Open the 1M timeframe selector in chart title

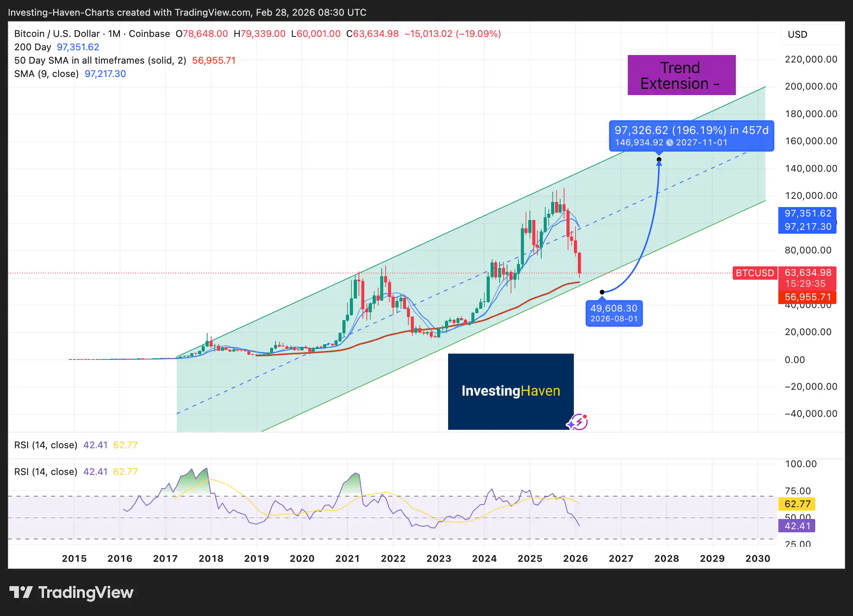point(114,34)
